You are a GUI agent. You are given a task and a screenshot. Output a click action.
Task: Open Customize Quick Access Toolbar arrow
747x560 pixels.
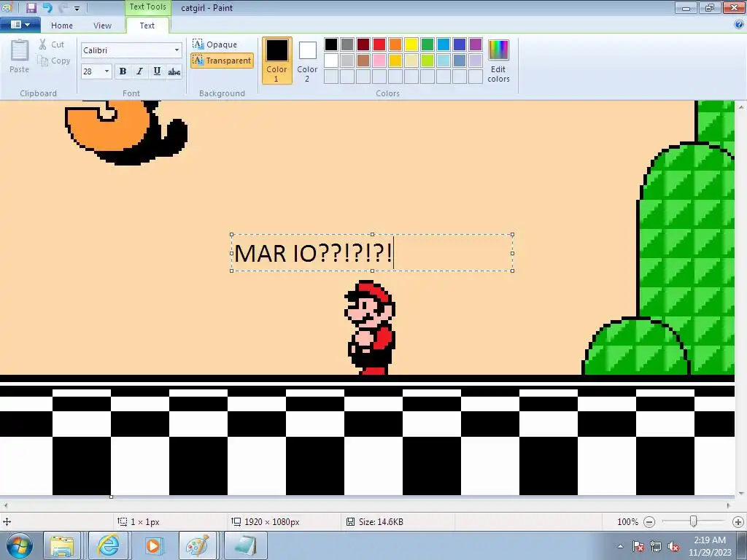(77, 8)
